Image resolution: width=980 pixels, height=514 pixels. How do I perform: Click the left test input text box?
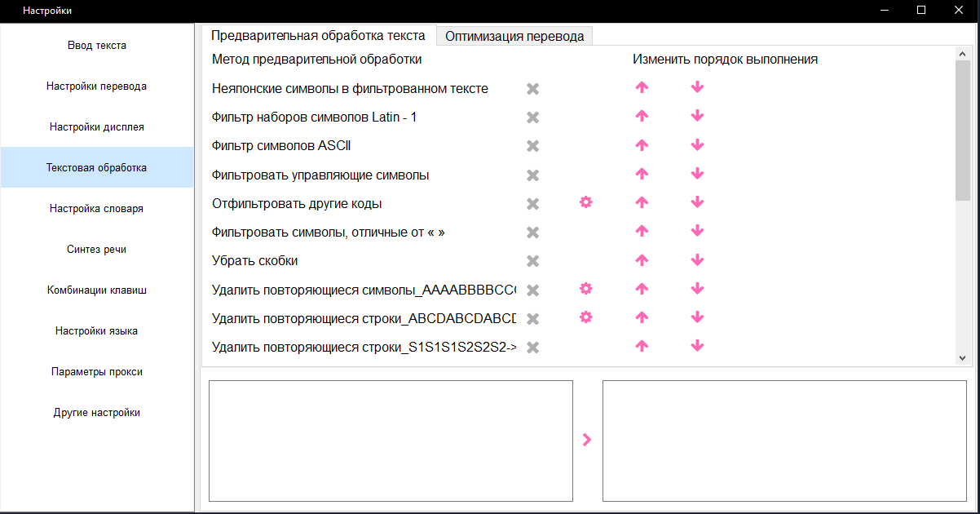[391, 441]
